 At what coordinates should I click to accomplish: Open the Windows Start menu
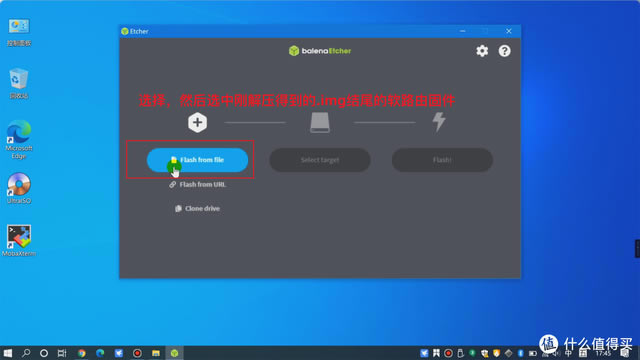8,353
